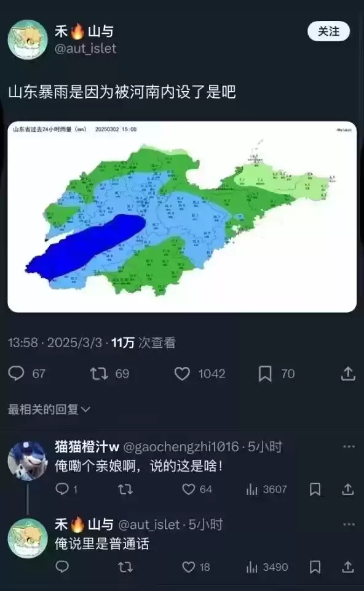
Task: Open more options on 猫猫橙汁w's reply
Action: click(x=349, y=447)
